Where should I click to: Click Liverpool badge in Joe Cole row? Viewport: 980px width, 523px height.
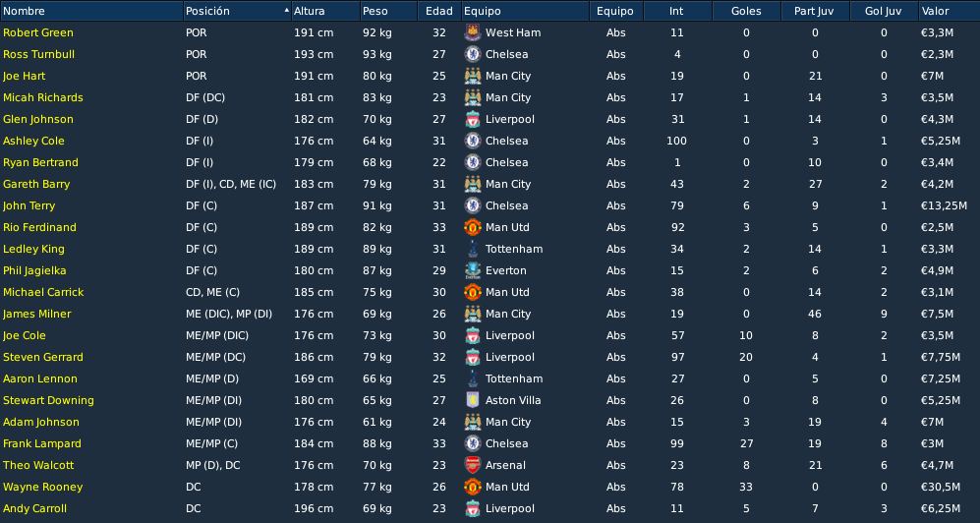[x=473, y=335]
